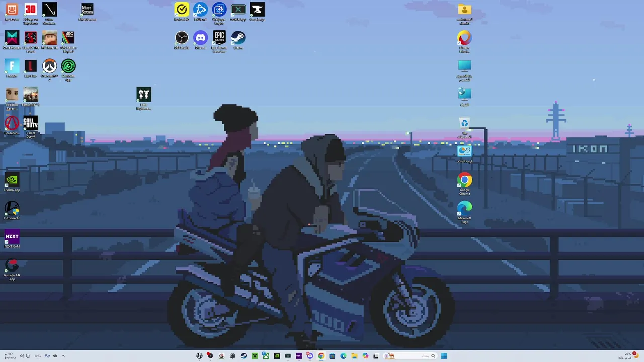
Task: Select the Roadside Research game icon
Action: [12, 99]
